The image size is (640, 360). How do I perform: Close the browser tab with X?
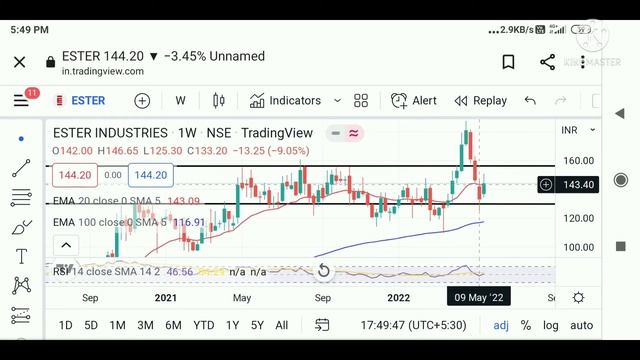click(20, 62)
